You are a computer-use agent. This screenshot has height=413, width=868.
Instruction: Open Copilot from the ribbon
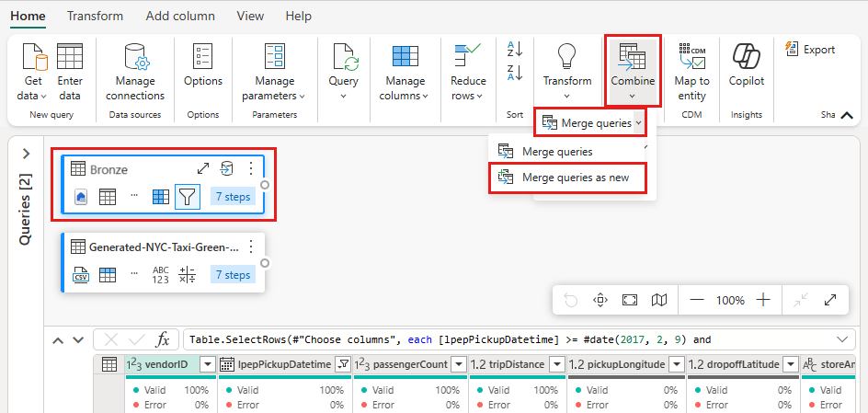point(747,65)
